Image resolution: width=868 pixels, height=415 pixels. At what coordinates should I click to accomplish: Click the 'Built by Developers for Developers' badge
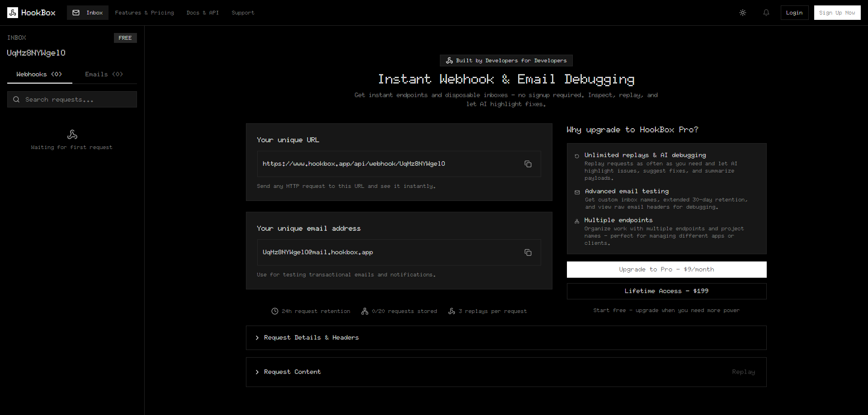point(506,61)
